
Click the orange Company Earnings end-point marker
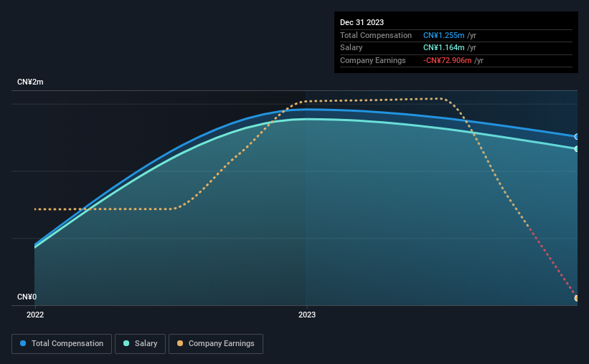(x=577, y=298)
